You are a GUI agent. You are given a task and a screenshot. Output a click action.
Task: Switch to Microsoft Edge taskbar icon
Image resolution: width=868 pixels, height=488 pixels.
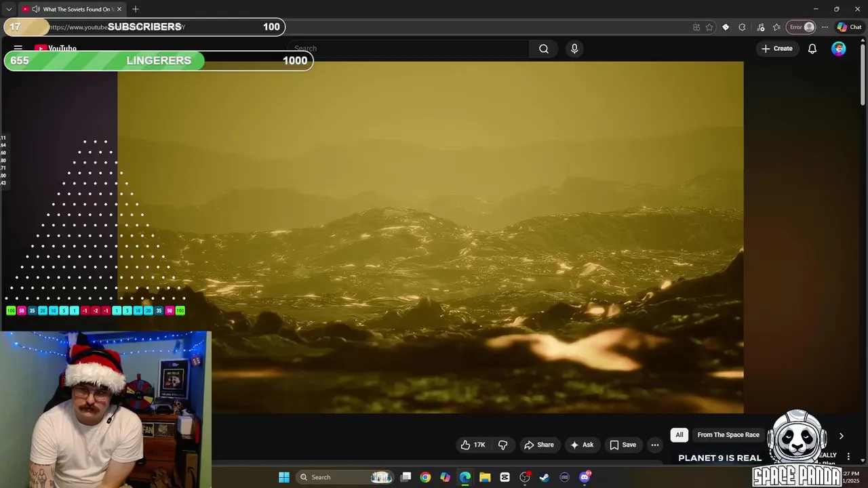[465, 477]
